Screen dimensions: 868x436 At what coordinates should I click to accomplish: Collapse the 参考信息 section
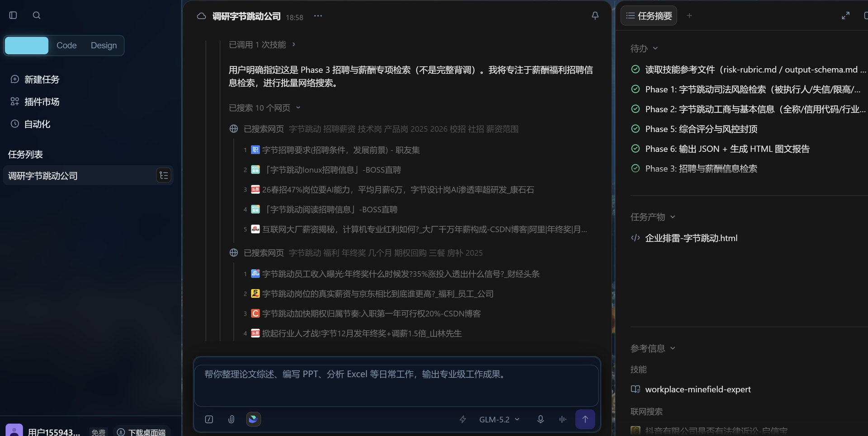coord(653,348)
